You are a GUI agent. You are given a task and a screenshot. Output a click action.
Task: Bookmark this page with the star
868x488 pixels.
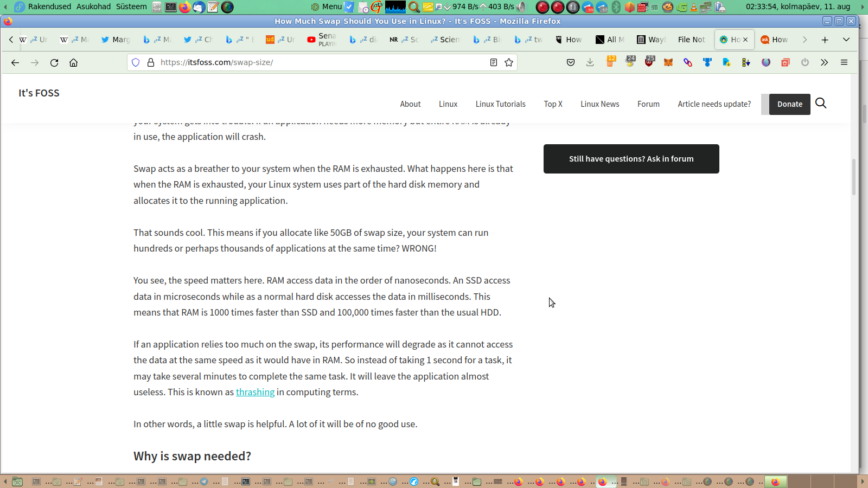tap(509, 62)
